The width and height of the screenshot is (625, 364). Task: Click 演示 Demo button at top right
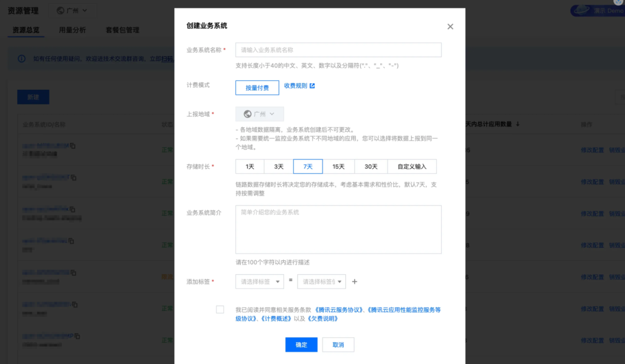[597, 10]
